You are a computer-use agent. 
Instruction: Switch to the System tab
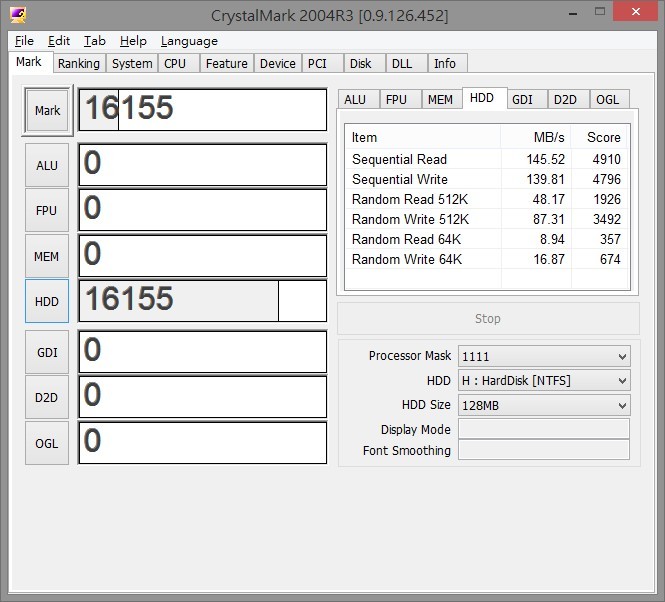pyautogui.click(x=132, y=63)
